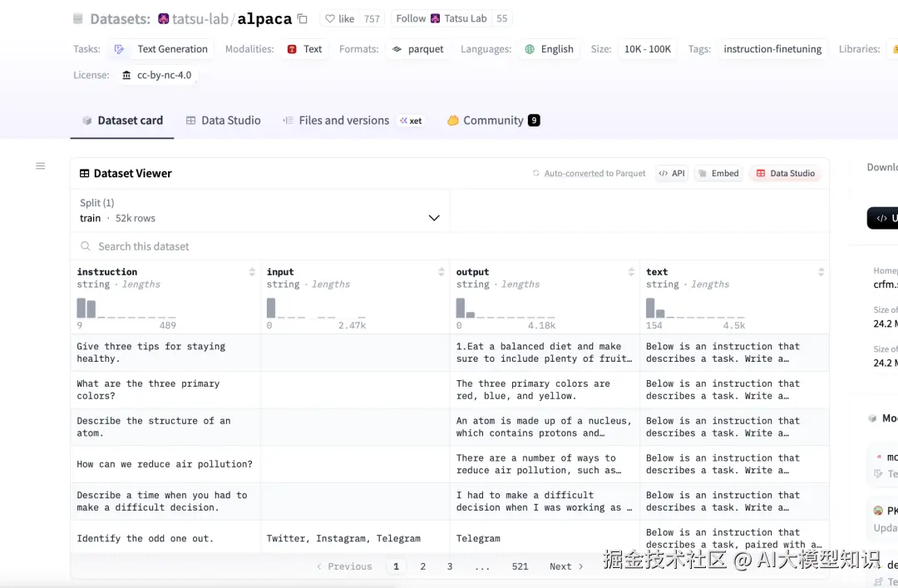Click the instruction lengths histogram
898x588 pixels.
pos(126,308)
